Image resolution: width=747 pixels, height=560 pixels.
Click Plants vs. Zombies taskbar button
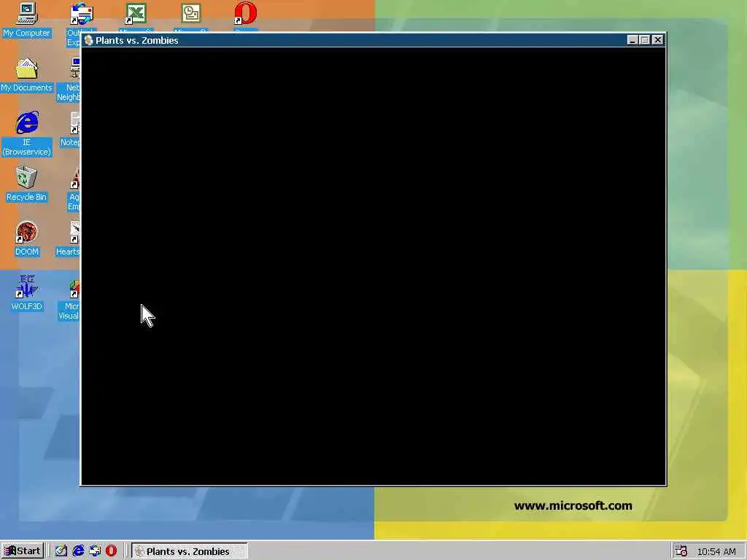pyautogui.click(x=190, y=551)
